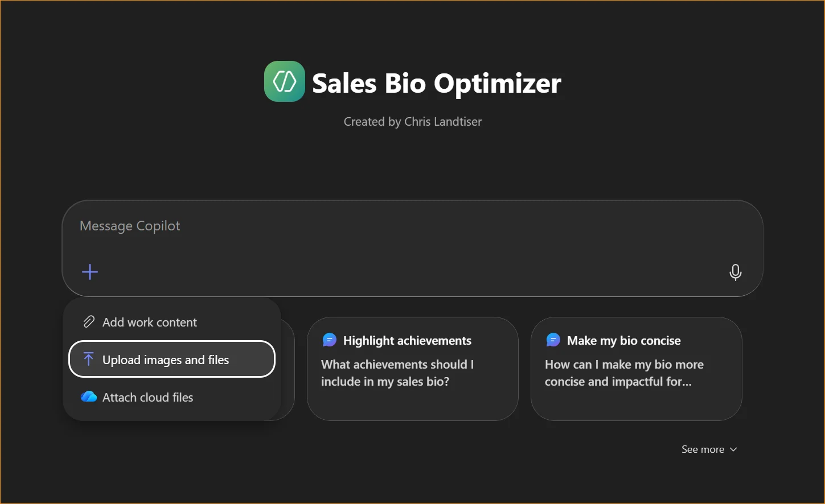Viewport: 825px width, 504px height.
Task: Click the Created by Chris Landtiser attribution
Action: [x=412, y=121]
